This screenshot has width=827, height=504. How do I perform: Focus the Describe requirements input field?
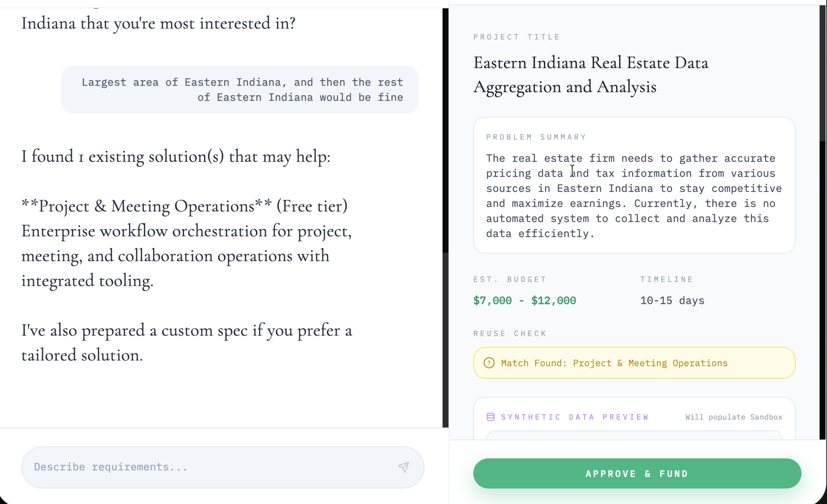point(210,467)
